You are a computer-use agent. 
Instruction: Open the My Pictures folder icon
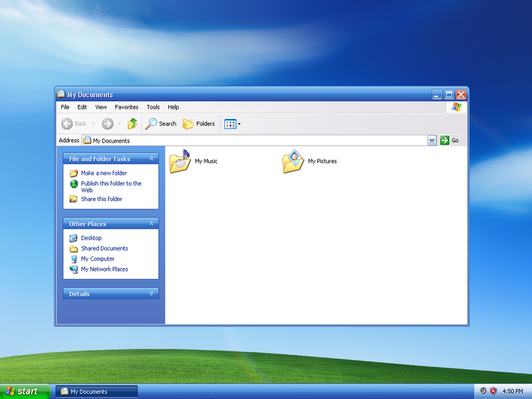click(293, 161)
